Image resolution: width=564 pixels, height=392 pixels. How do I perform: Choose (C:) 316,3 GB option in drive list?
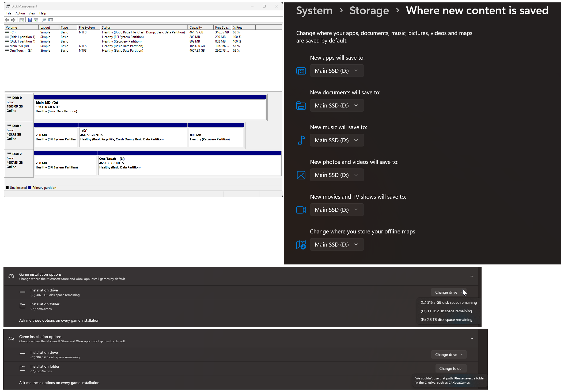click(x=449, y=302)
